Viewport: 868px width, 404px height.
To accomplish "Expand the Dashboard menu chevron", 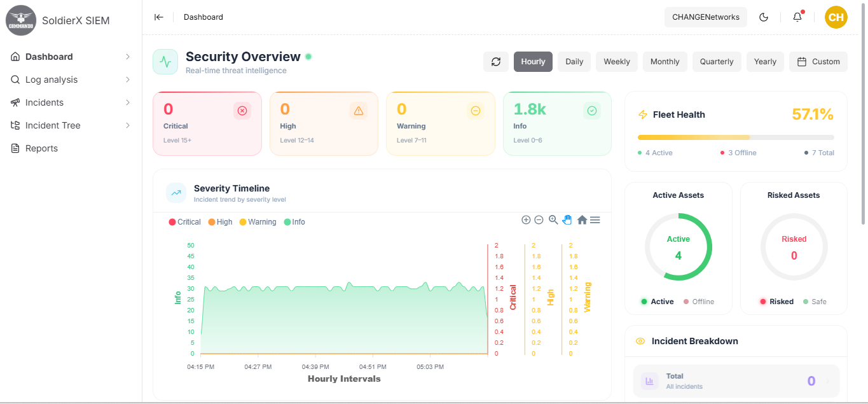I will click(x=128, y=57).
